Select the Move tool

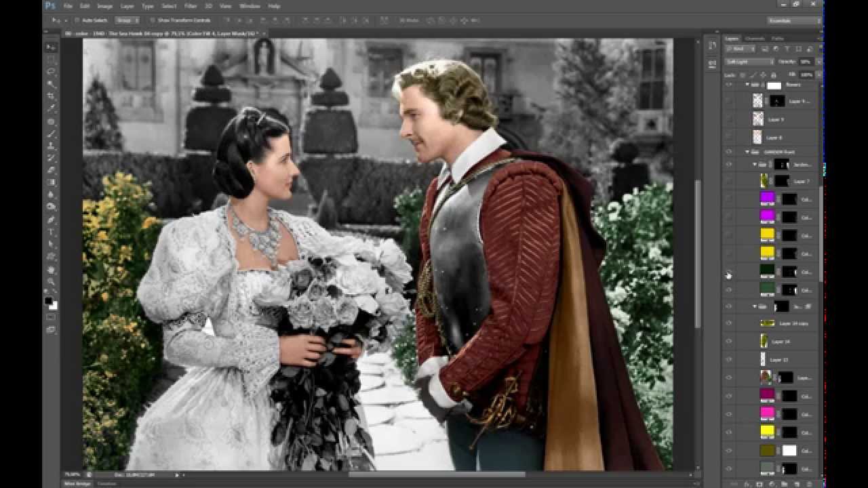coord(51,47)
